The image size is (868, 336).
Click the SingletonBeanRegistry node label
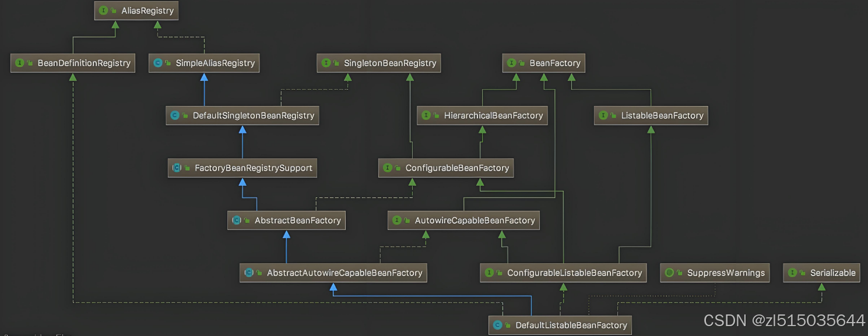(390, 63)
